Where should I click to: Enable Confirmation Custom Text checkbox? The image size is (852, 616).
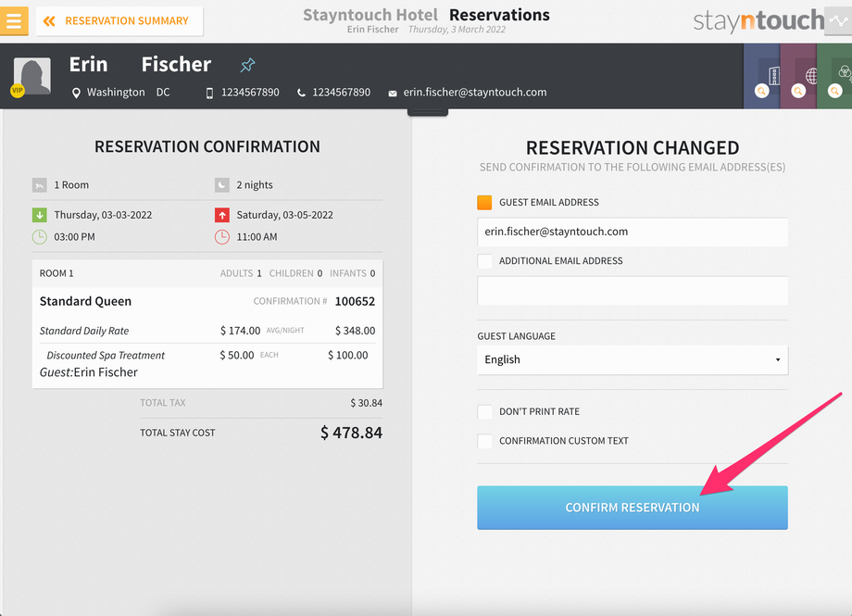(484, 441)
